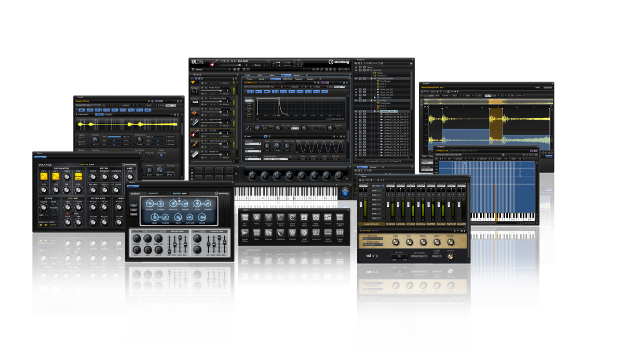
Task: Click the Cutoff knob in Voltage filter
Action: [93, 177]
